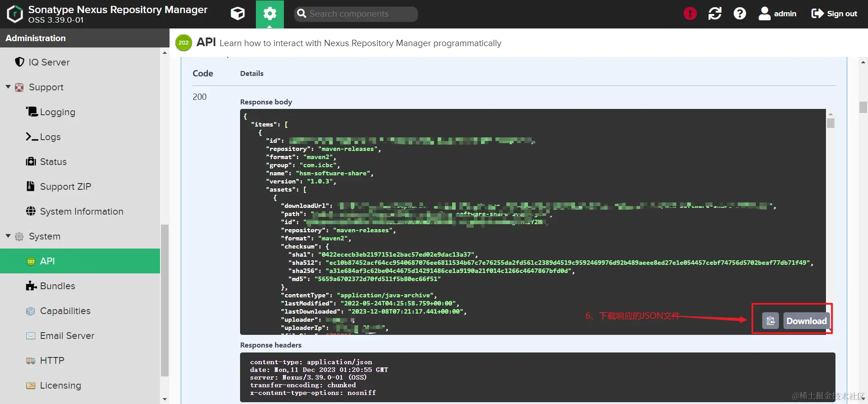
Task: Open HTTP settings in sidebar
Action: [x=52, y=360]
